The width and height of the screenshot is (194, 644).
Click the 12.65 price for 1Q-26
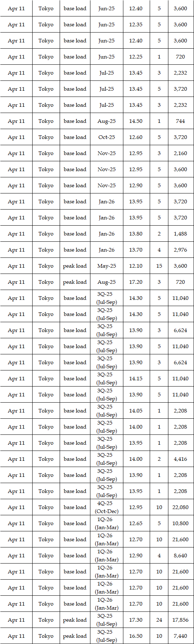[x=135, y=523]
